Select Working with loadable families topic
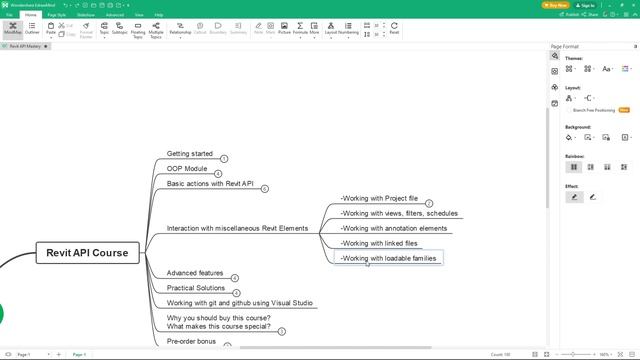 pos(388,258)
